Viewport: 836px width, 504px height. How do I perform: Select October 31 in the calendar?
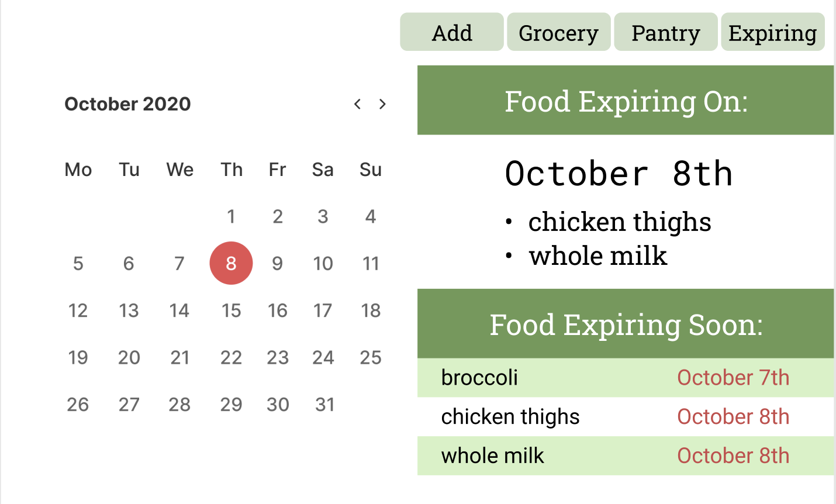tap(324, 405)
